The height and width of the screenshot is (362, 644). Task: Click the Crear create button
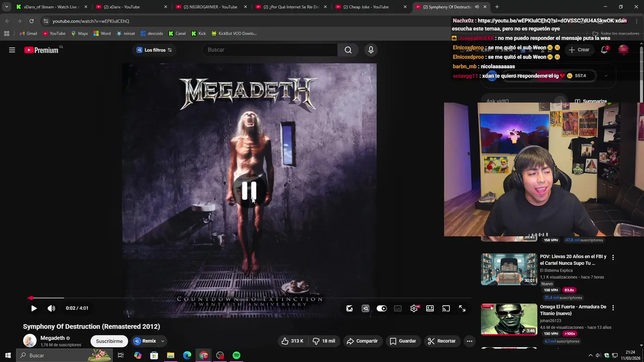[579, 50]
